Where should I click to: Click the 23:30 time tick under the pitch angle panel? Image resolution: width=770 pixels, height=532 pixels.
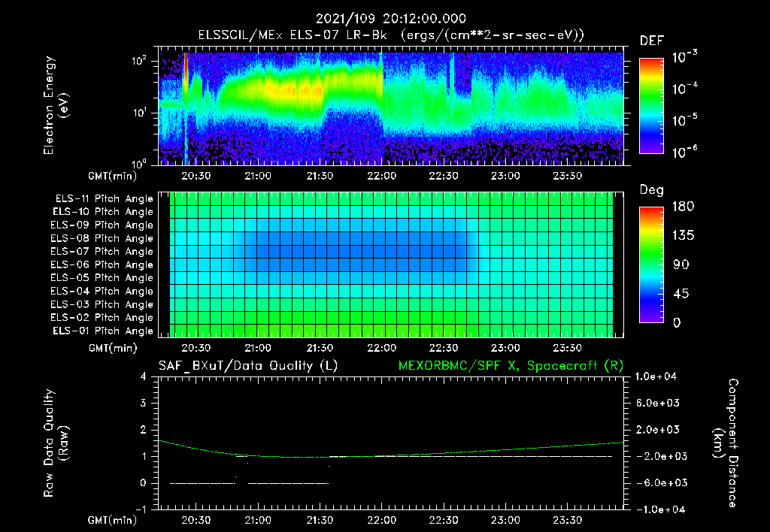[x=567, y=349]
